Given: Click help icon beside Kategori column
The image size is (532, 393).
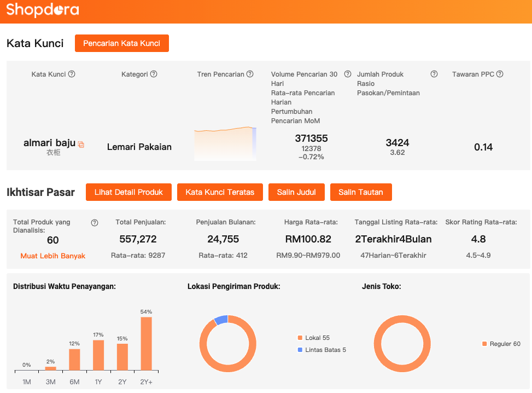Looking at the screenshot, I should click(154, 74).
